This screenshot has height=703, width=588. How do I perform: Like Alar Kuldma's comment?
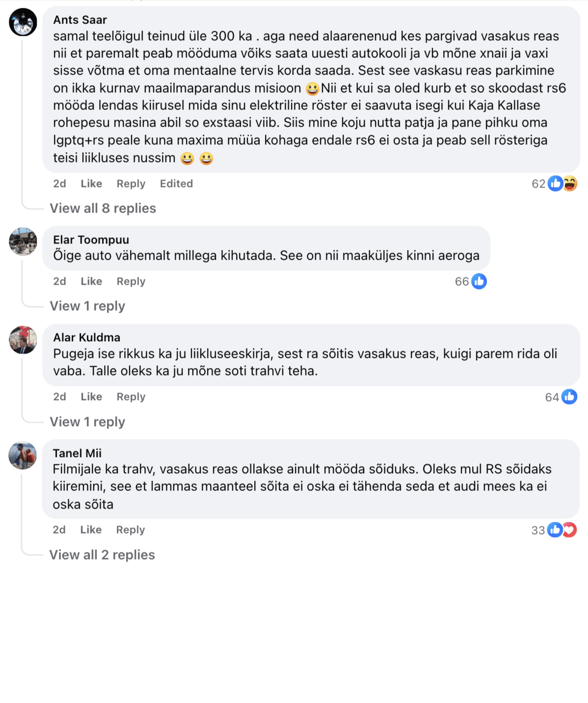click(x=91, y=397)
